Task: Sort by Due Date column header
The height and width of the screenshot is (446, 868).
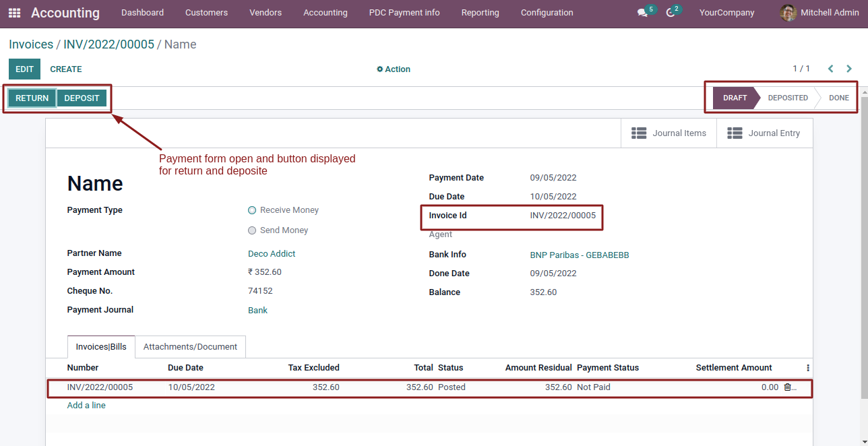Action: pyautogui.click(x=185, y=368)
